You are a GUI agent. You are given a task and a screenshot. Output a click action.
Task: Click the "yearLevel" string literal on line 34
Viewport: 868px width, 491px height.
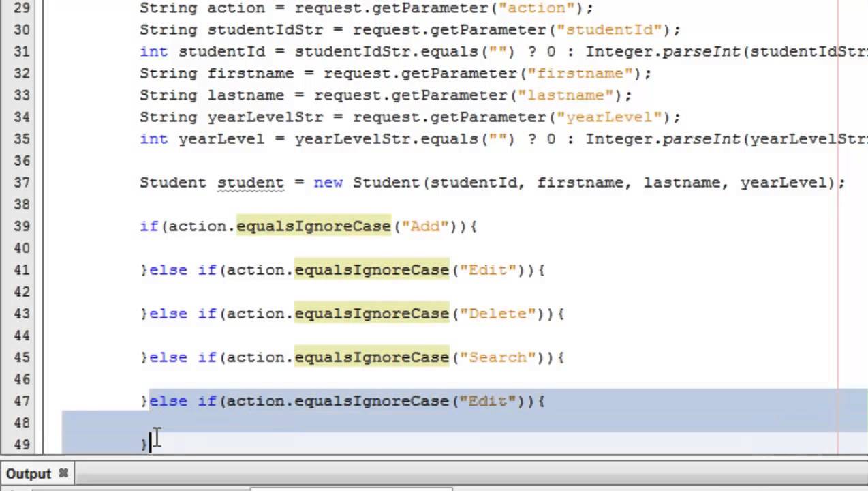point(610,117)
